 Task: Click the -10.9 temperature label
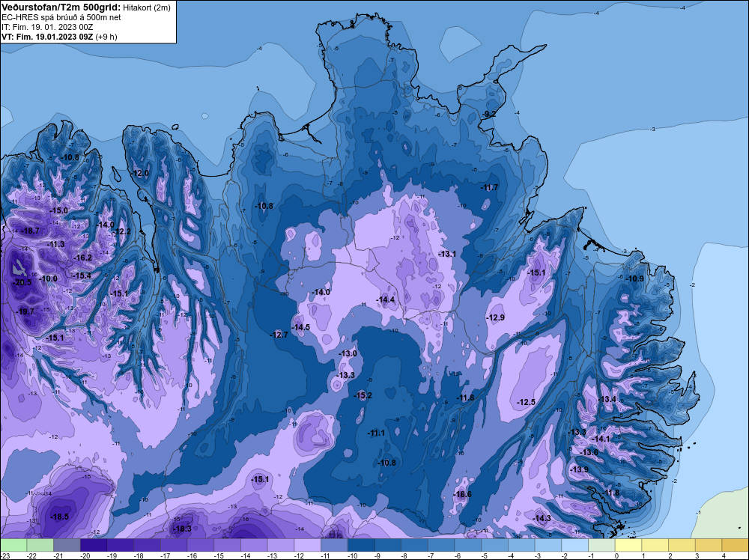pos(635,279)
